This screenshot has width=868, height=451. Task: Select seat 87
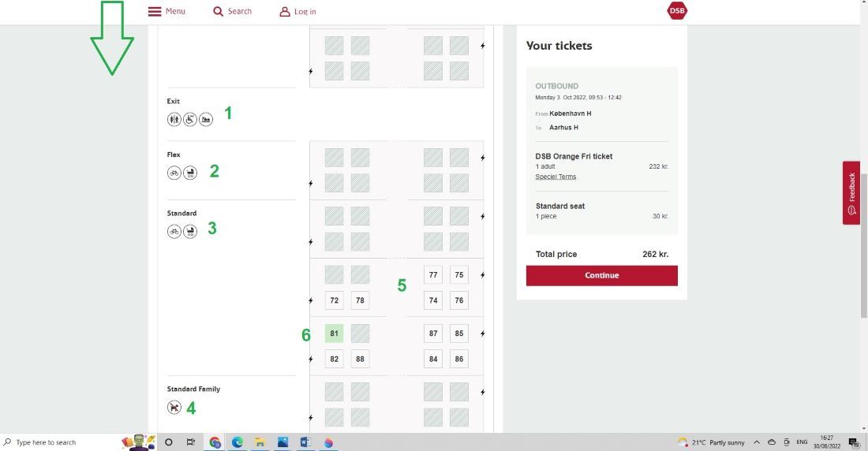[x=433, y=334]
